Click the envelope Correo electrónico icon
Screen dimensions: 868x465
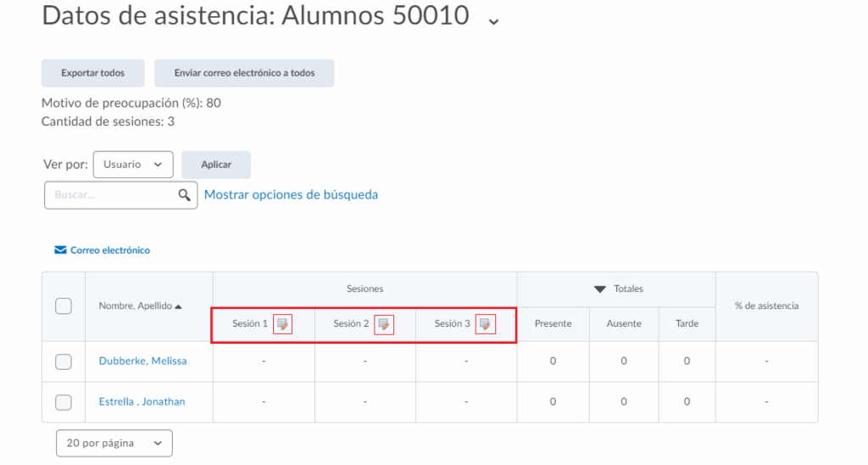pos(60,250)
